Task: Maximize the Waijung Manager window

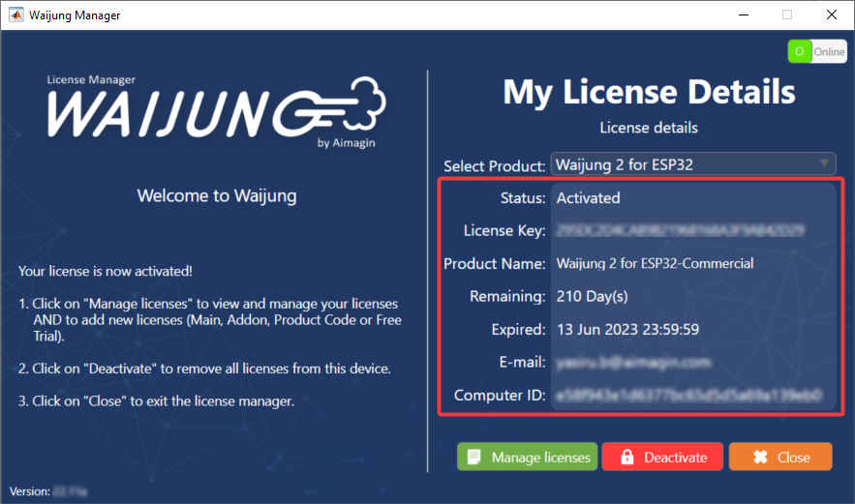Action: (x=787, y=15)
